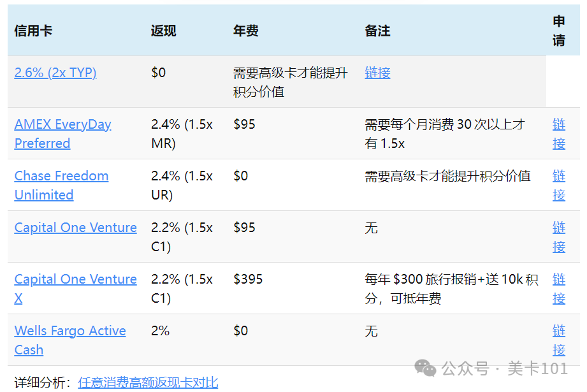The image size is (587, 392).
Task: Click the 2% cashback cell
Action: pyautogui.click(x=160, y=331)
